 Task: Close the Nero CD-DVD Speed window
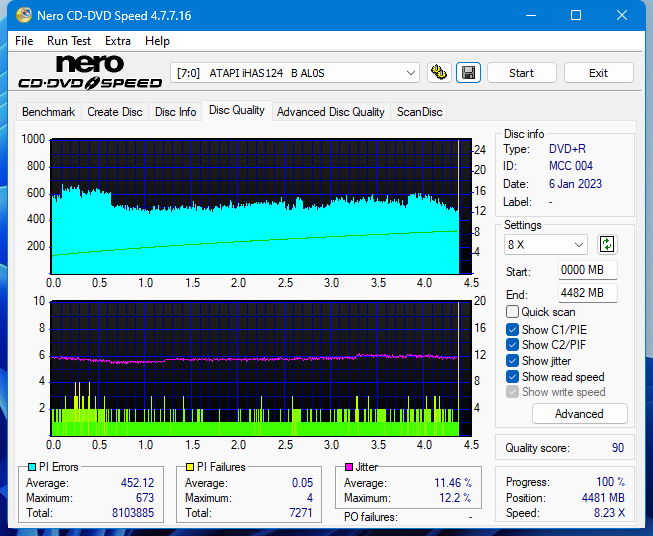(622, 15)
